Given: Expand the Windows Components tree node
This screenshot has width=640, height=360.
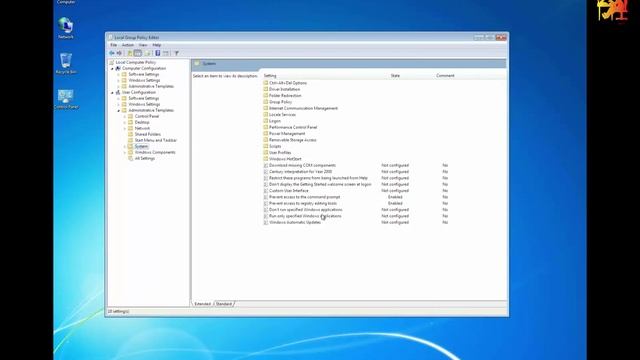Looking at the screenshot, I should pyautogui.click(x=125, y=152).
